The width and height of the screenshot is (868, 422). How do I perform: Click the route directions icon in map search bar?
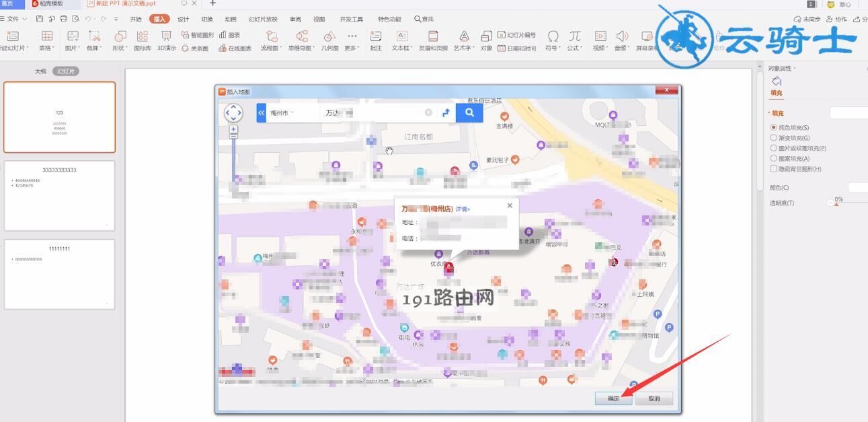pyautogui.click(x=445, y=113)
